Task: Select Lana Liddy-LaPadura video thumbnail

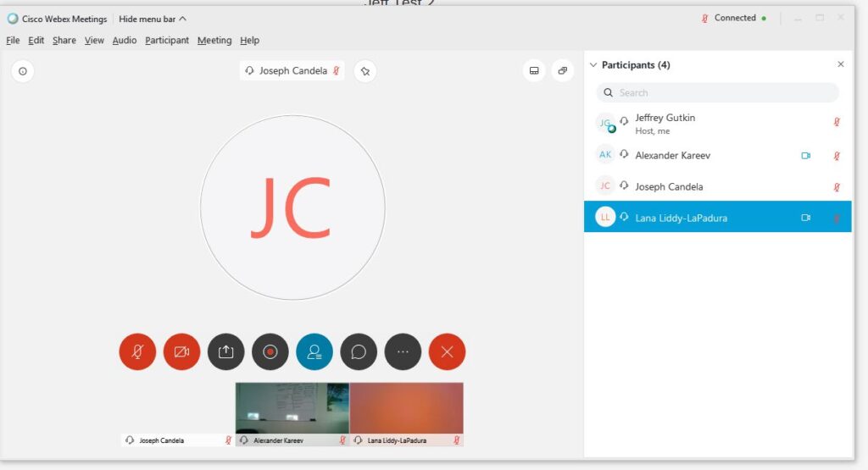Action: click(406, 409)
